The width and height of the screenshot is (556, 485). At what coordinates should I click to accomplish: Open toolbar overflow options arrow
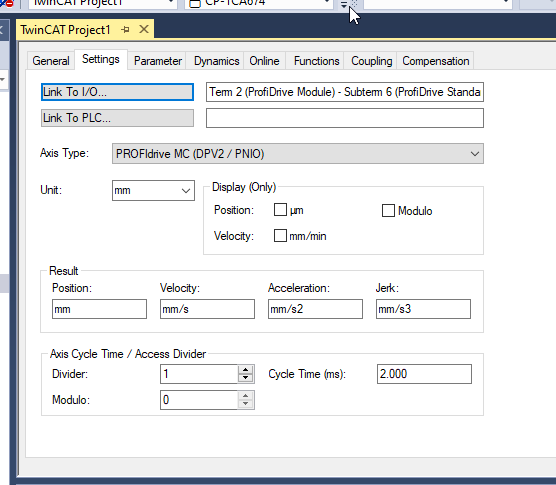coord(344,5)
